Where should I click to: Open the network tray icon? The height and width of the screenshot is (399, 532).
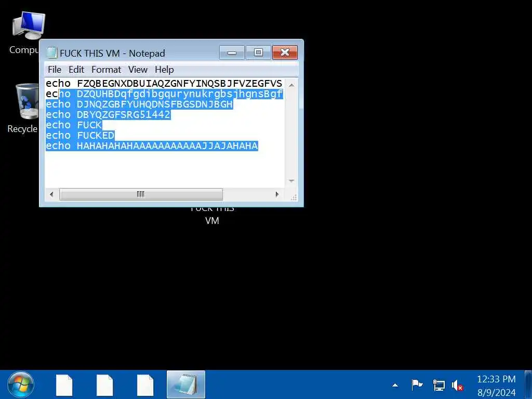click(438, 385)
